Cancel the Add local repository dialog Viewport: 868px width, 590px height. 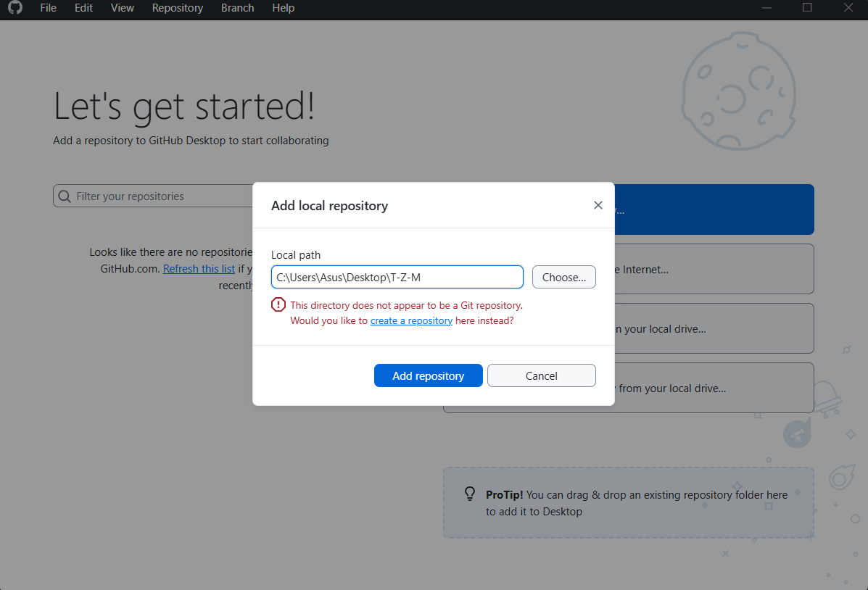[542, 375]
